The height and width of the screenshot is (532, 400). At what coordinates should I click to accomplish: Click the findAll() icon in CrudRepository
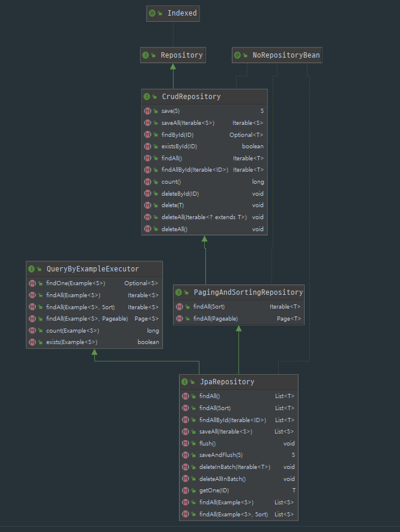coord(147,158)
